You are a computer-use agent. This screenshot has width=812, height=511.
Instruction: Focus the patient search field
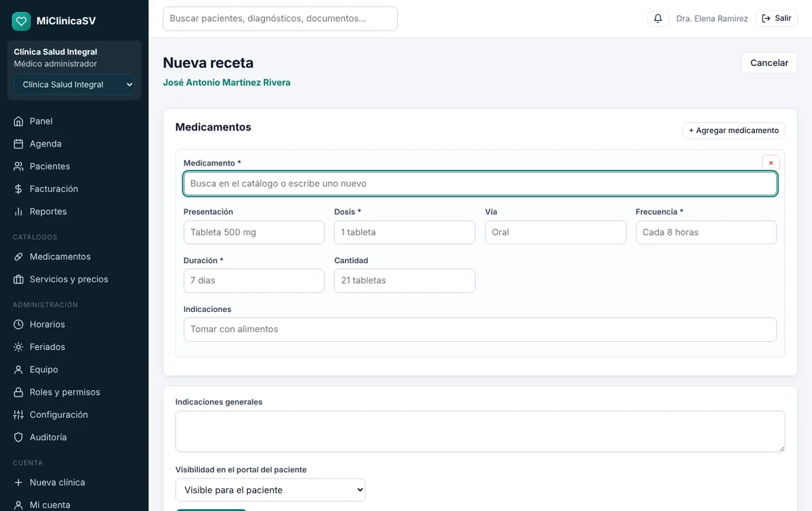click(x=280, y=19)
